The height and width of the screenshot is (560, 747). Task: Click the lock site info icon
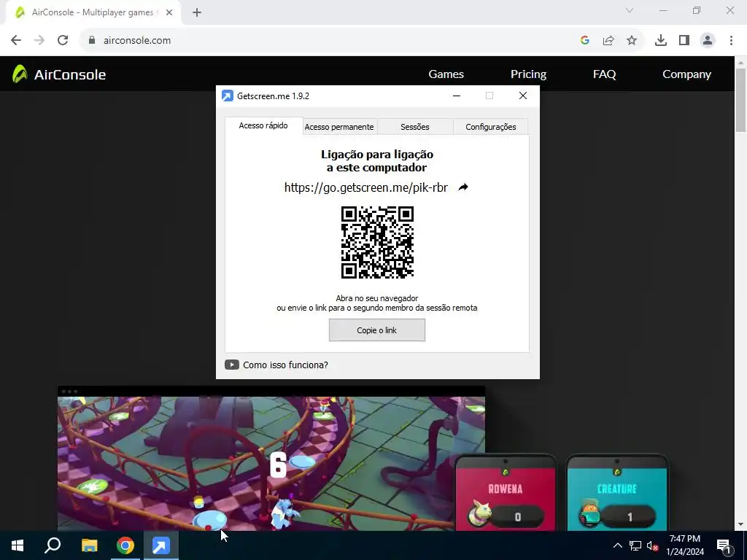[92, 40]
